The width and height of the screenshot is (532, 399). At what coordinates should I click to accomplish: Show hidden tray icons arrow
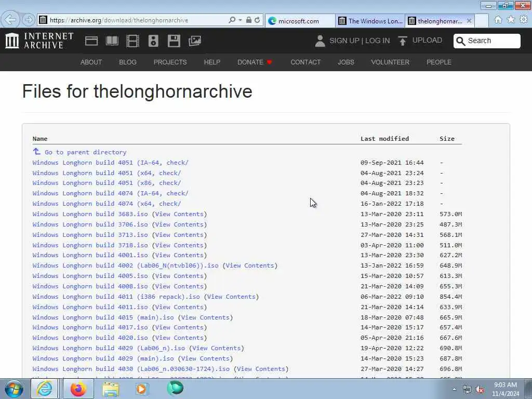point(454,389)
